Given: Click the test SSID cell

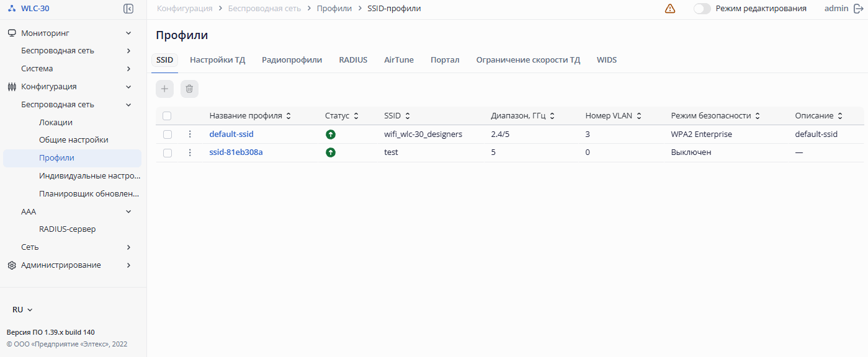Looking at the screenshot, I should tap(391, 152).
